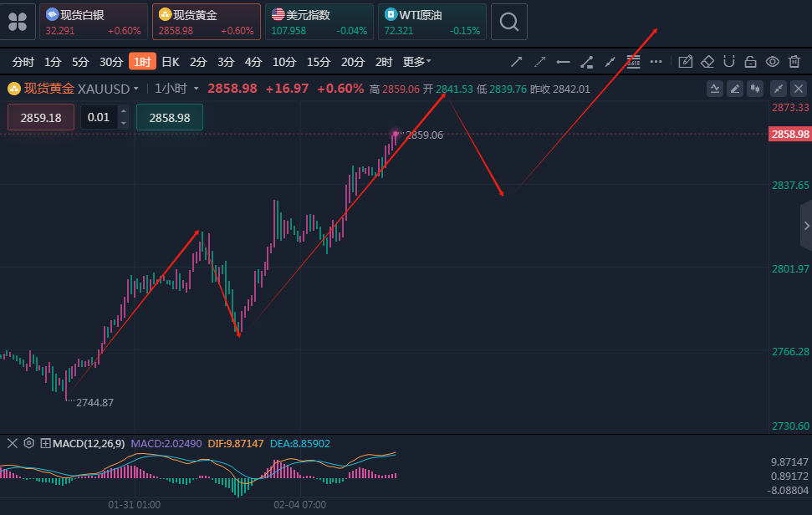This screenshot has height=515, width=812.
Task: Switch to the 日K timeframe tab
Action: [170, 62]
